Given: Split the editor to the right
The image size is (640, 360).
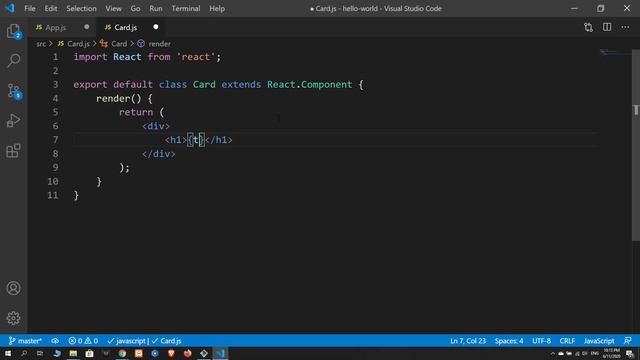Looking at the screenshot, I should tap(607, 27).
